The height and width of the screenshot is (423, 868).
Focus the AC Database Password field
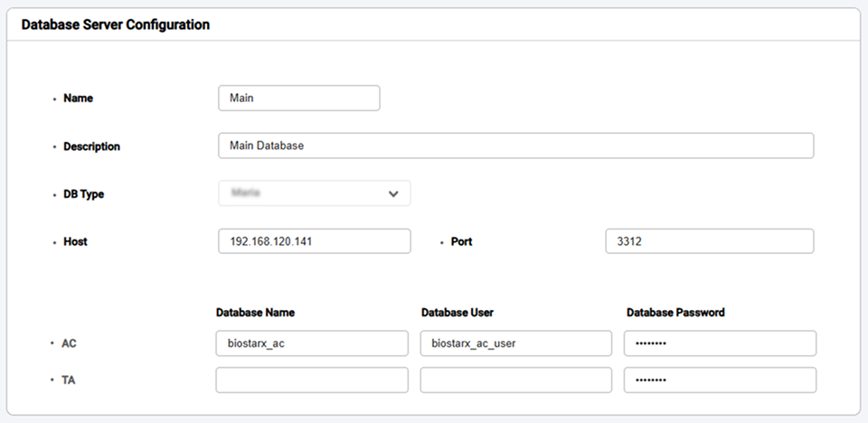[x=720, y=343]
